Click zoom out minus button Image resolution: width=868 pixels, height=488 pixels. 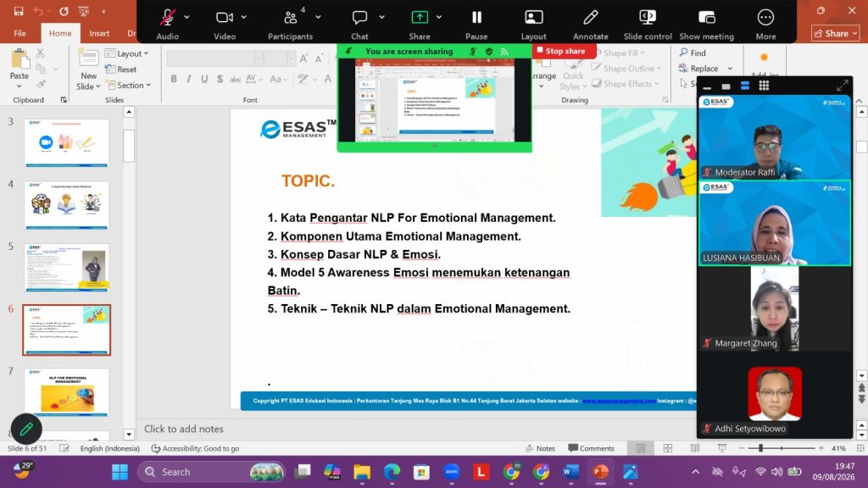click(741, 448)
